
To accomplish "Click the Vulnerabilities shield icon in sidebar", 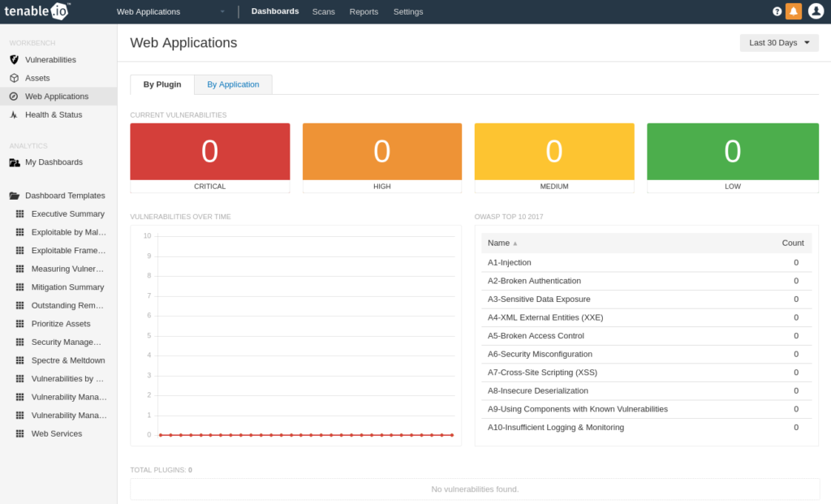I will 15,59.
